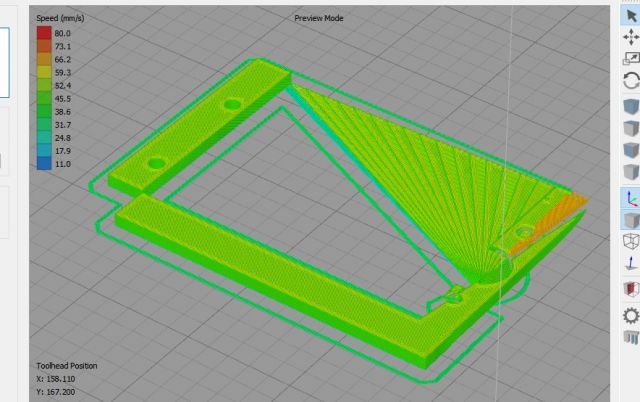The width and height of the screenshot is (640, 402).
Task: Switch to the default isometric view cube
Action: [x=630, y=106]
